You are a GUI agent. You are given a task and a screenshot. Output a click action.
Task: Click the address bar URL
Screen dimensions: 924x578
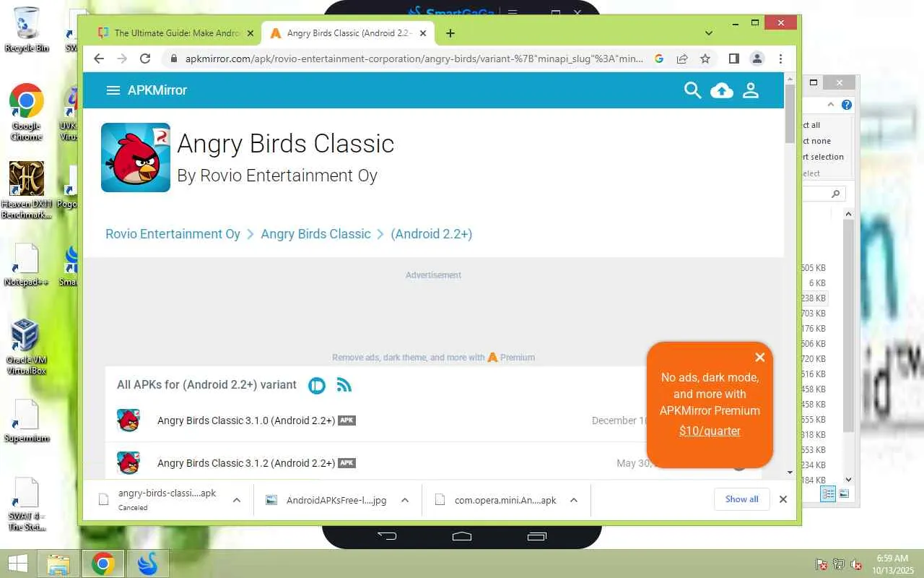click(x=414, y=59)
